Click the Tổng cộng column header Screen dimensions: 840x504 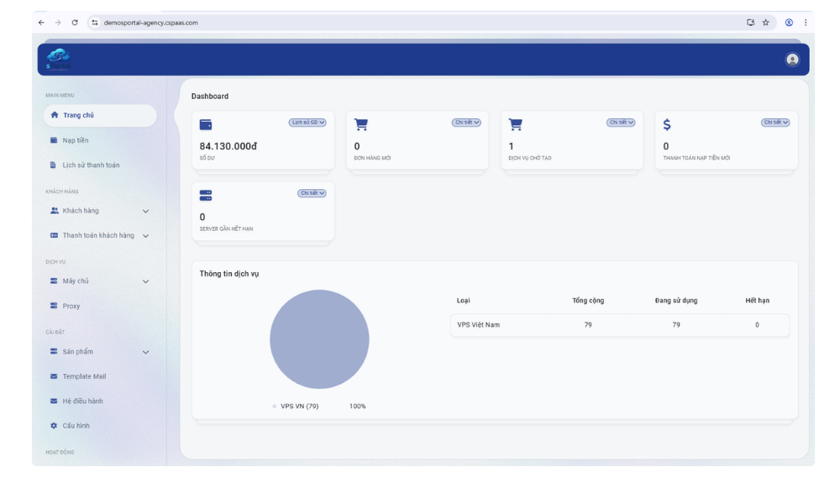pyautogui.click(x=588, y=301)
